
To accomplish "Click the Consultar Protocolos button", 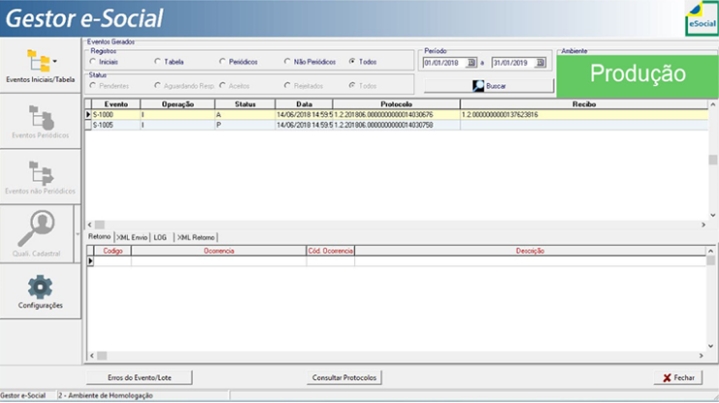I will [x=344, y=378].
